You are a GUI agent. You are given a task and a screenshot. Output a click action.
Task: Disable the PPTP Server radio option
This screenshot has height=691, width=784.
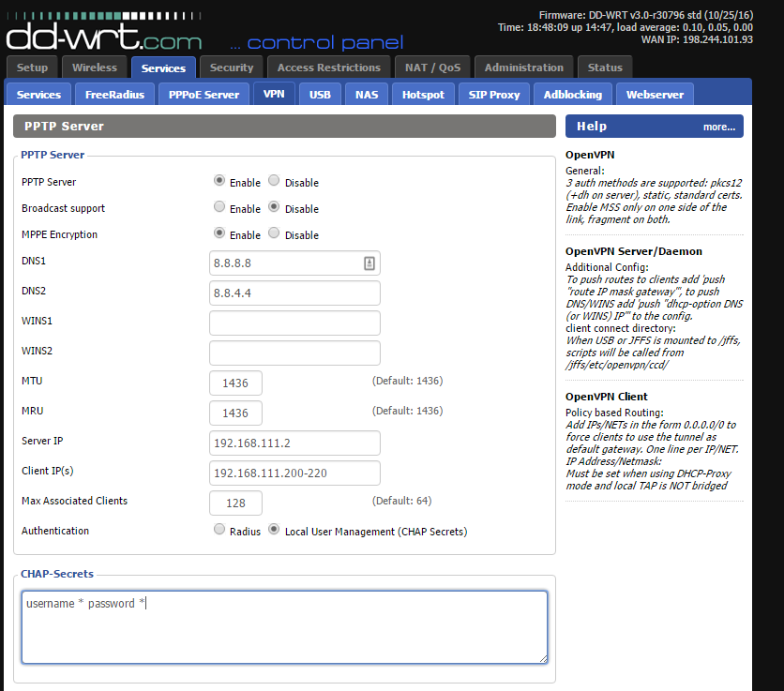coord(274,181)
